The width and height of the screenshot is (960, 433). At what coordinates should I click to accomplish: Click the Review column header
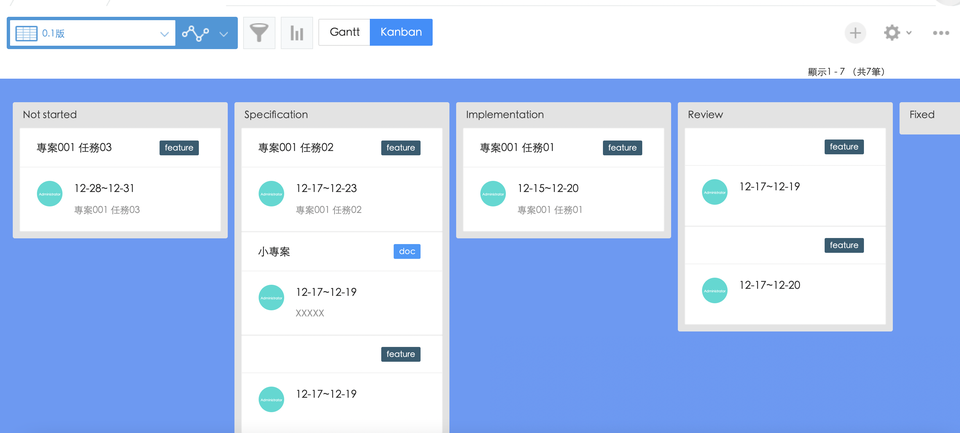tap(705, 115)
